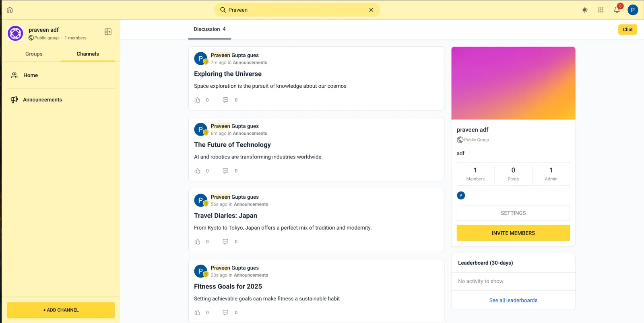
Task: Click author name on Exploring the Universe post
Action: (235, 55)
